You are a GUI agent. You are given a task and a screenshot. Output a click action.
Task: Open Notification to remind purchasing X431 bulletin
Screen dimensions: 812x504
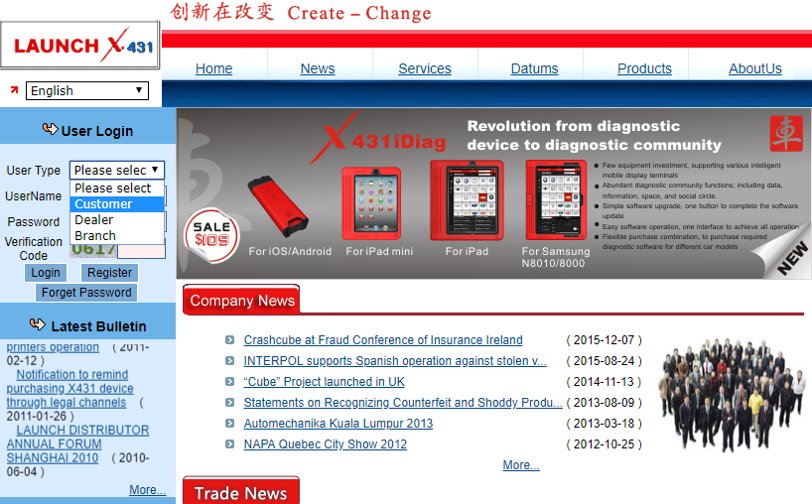69,388
